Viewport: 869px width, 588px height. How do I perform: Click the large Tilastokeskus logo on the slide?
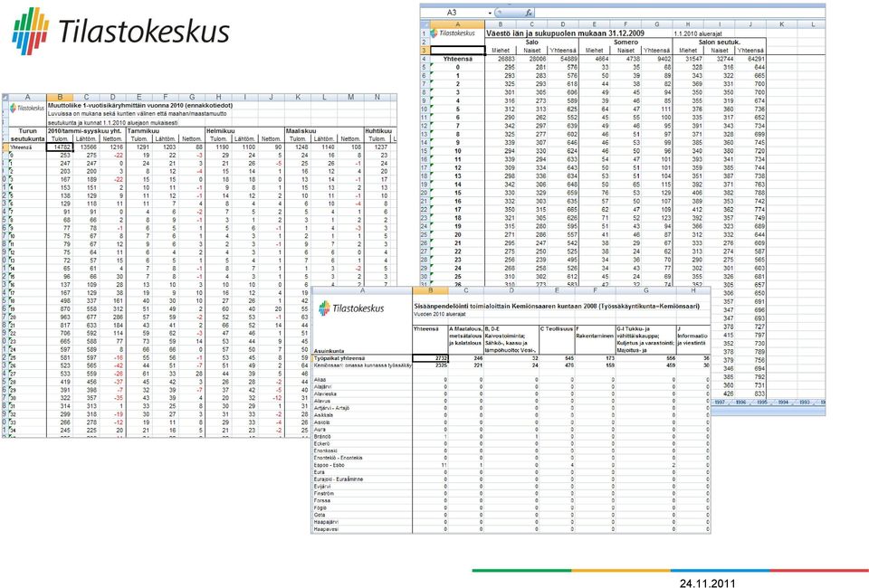(120, 31)
